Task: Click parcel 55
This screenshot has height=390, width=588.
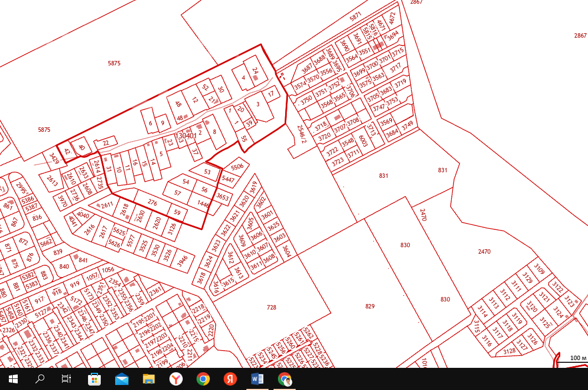Action: [x=244, y=138]
